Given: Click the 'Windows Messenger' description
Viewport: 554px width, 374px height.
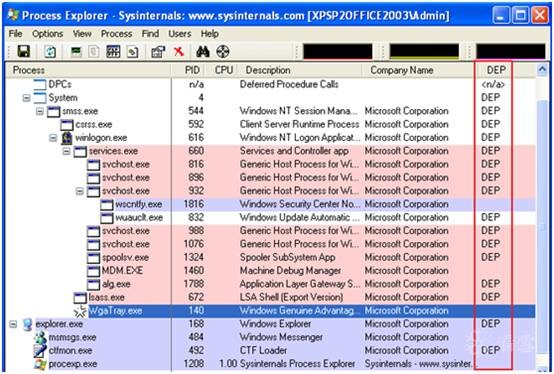Looking at the screenshot, I should coord(281,337).
